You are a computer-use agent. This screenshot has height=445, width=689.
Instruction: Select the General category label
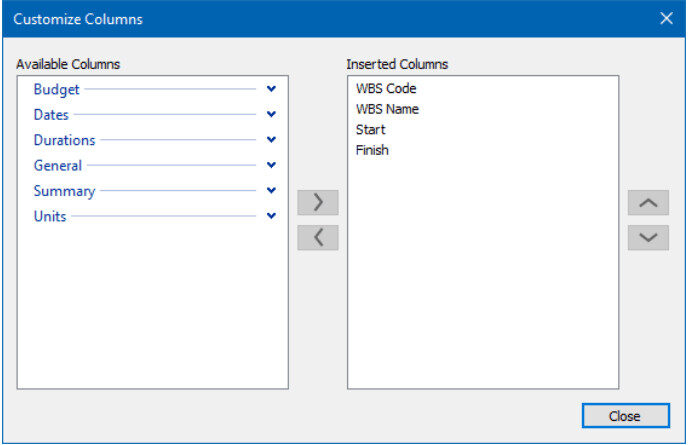pos(58,166)
